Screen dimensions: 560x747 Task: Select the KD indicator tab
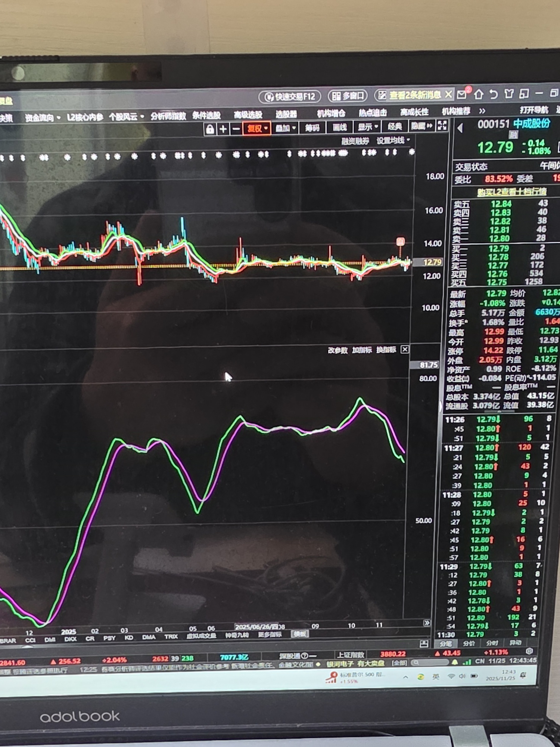[129, 637]
